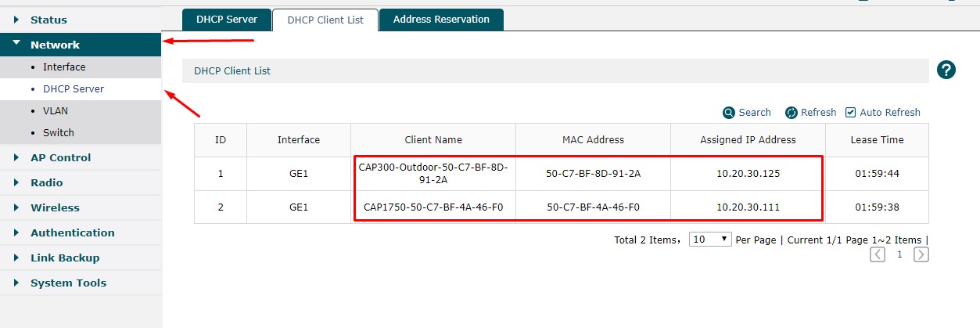The image size is (980, 328).
Task: Open the help question mark icon
Action: tap(946, 70)
